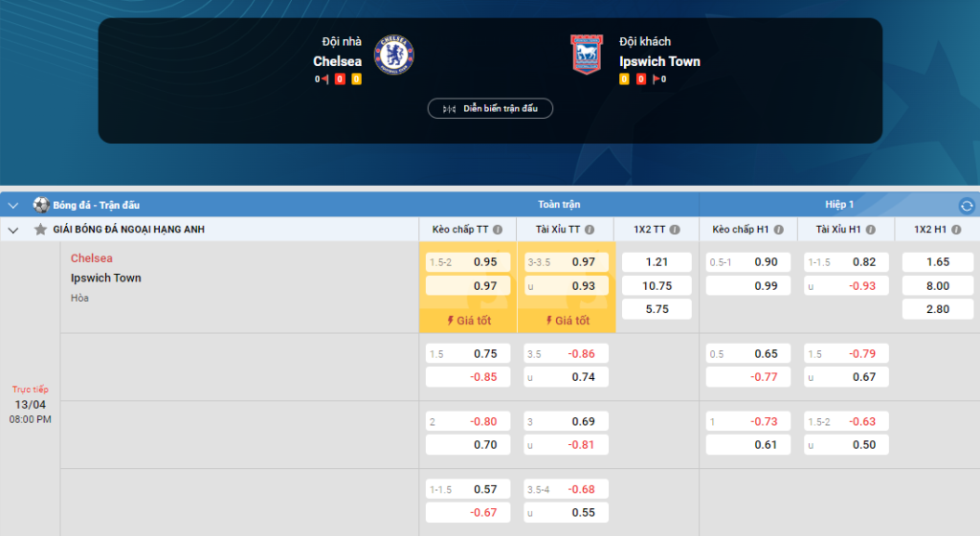980x536 pixels.
Task: Click Giá tốt under Kèo chấp TT
Action: pos(468,321)
